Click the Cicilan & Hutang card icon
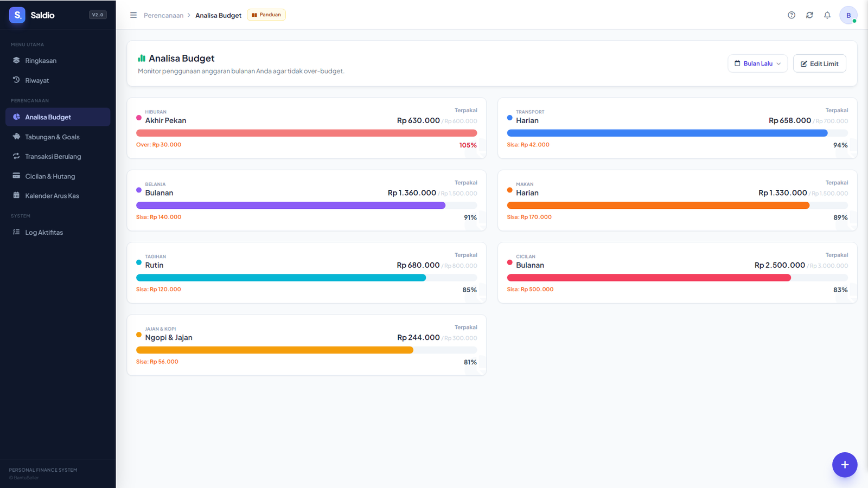The width and height of the screenshot is (868, 488). (x=16, y=176)
